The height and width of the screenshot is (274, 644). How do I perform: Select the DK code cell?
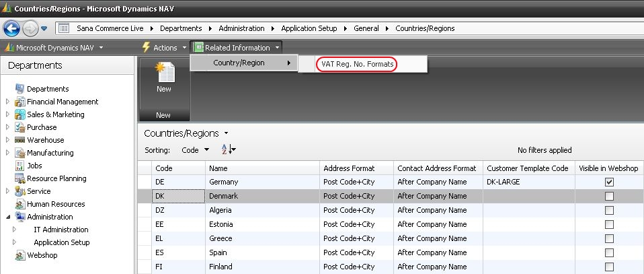(179, 197)
